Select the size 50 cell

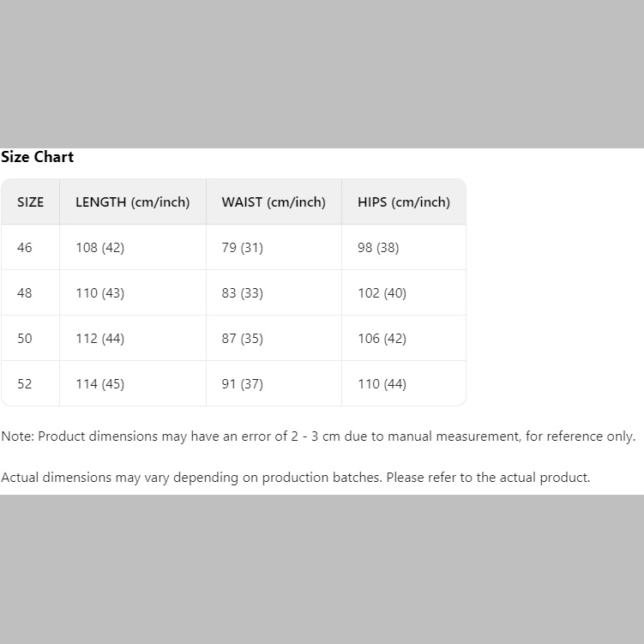click(x=25, y=339)
